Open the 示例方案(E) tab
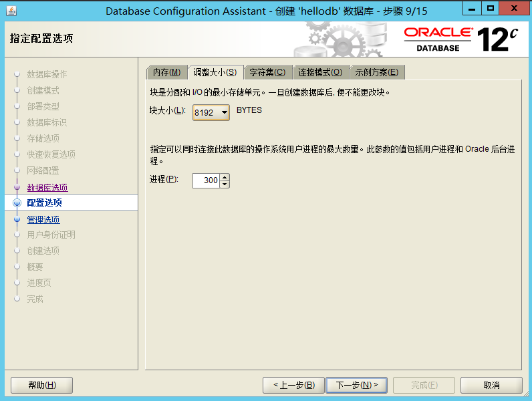 (x=376, y=72)
